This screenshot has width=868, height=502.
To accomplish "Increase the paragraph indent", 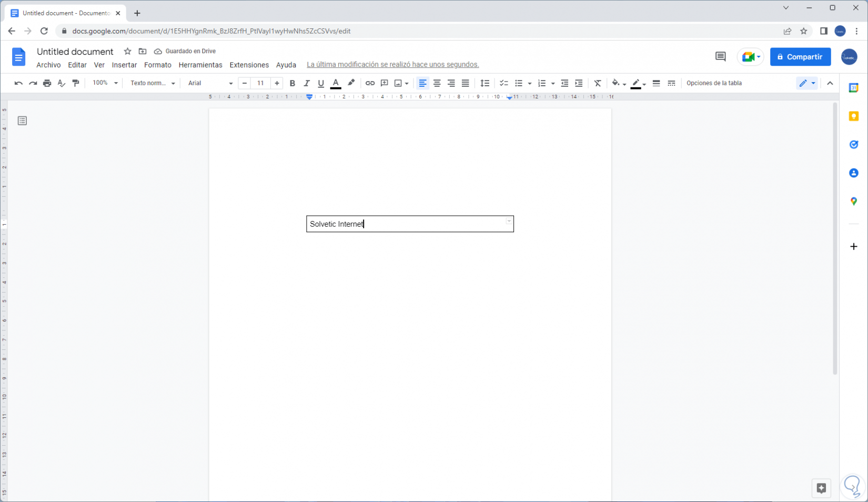I will tap(579, 83).
